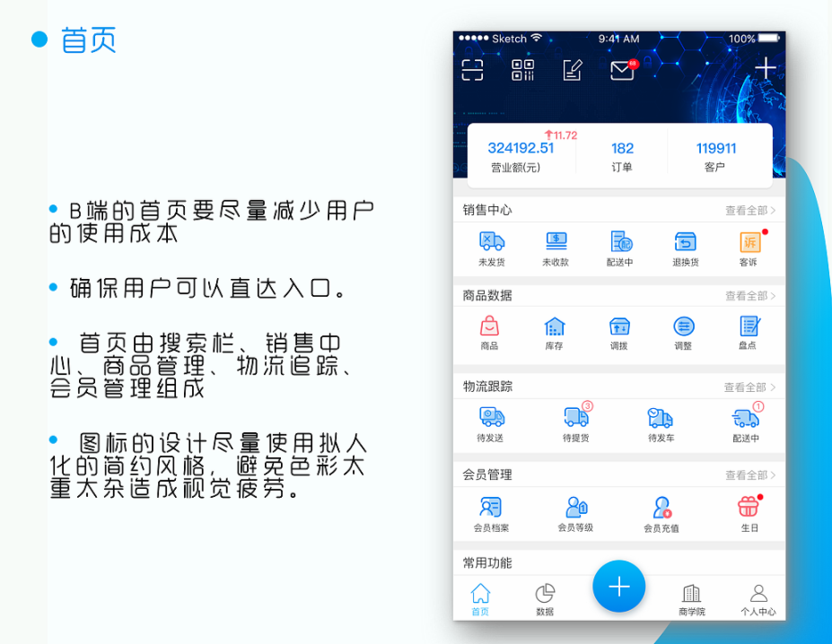
Task: Open 未发货 unshipped orders icon
Action: point(492,242)
